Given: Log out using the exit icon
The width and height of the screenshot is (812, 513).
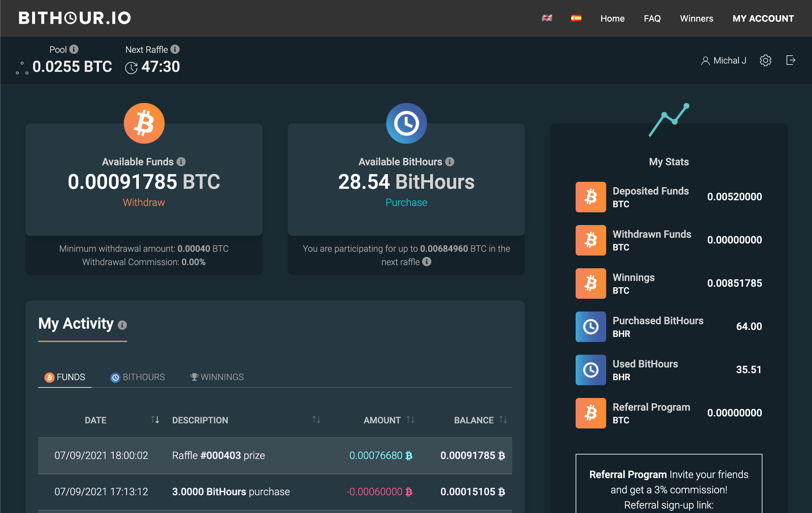Looking at the screenshot, I should pyautogui.click(x=790, y=60).
